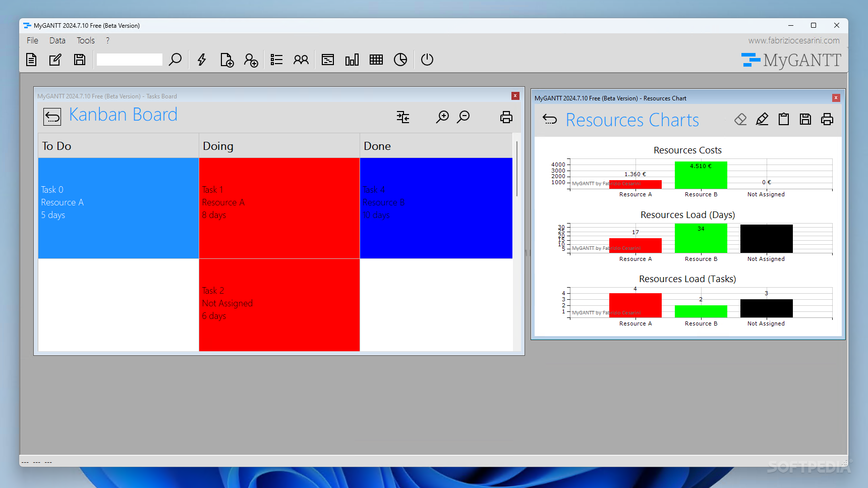Open the ? help menu
Screen dimensions: 868x488
(x=107, y=40)
